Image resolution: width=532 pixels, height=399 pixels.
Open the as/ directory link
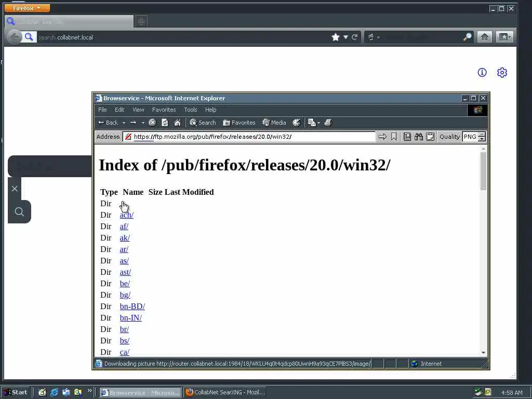pos(124,261)
